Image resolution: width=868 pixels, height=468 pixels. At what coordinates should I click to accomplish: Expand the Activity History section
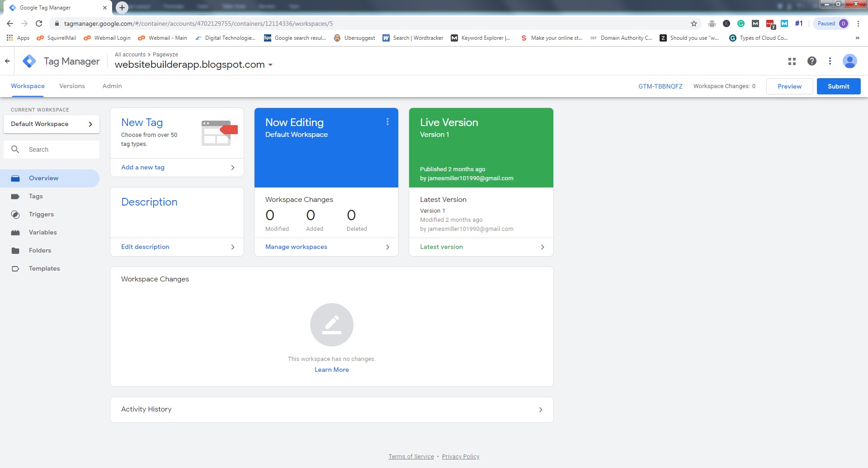tap(332, 410)
